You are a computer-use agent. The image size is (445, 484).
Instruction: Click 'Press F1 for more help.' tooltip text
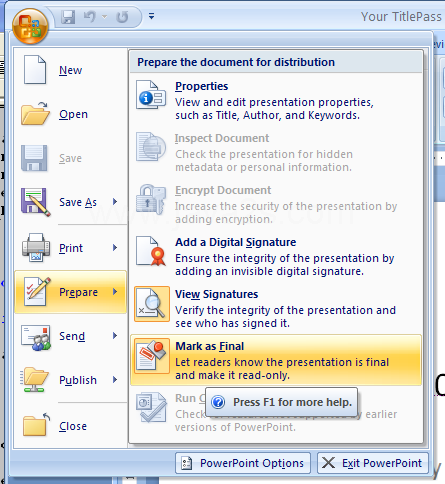point(292,402)
